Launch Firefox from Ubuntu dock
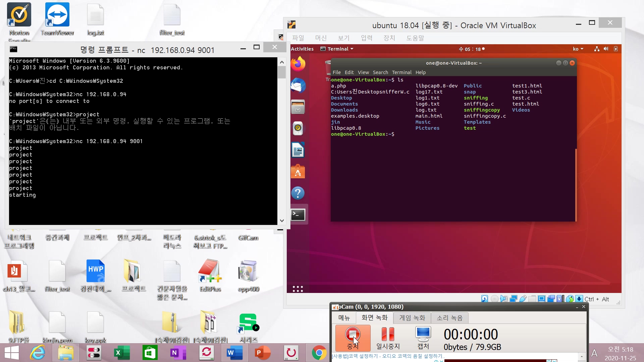 [298, 64]
